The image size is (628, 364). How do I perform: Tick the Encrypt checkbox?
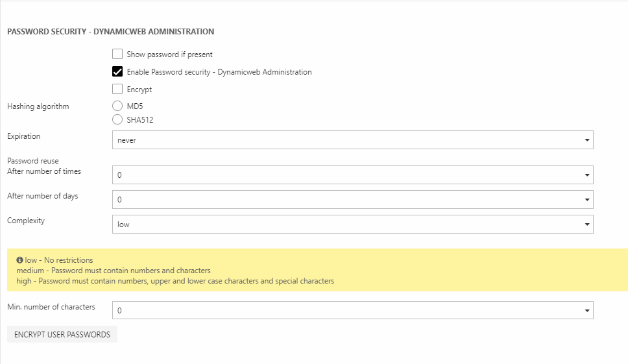click(x=117, y=90)
